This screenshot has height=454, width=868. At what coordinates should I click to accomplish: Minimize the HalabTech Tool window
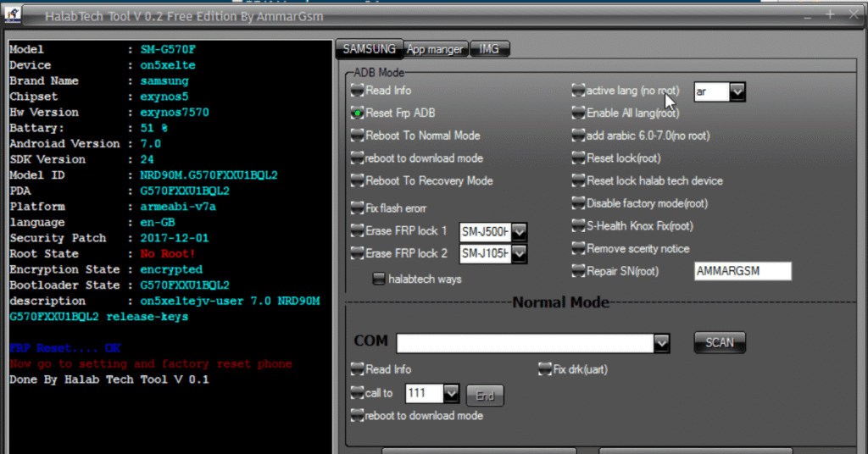pos(808,17)
